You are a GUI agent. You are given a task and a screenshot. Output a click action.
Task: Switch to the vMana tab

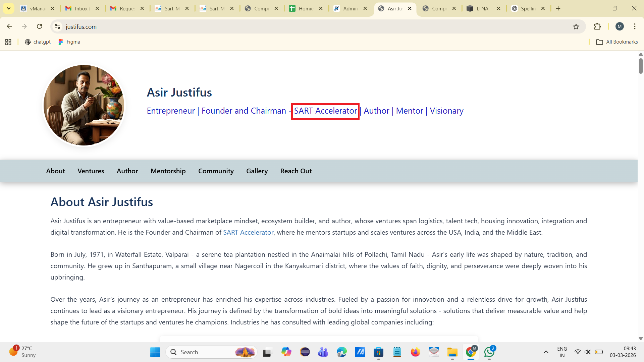click(x=37, y=9)
